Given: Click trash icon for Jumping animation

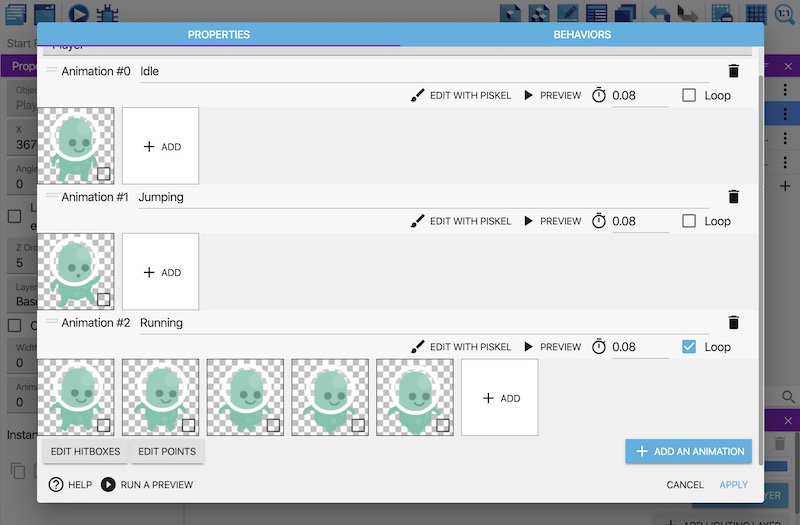Looking at the screenshot, I should point(733,197).
